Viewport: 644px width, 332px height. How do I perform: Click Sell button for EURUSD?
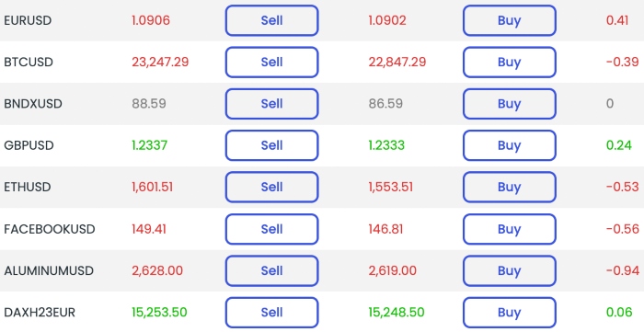pos(272,20)
